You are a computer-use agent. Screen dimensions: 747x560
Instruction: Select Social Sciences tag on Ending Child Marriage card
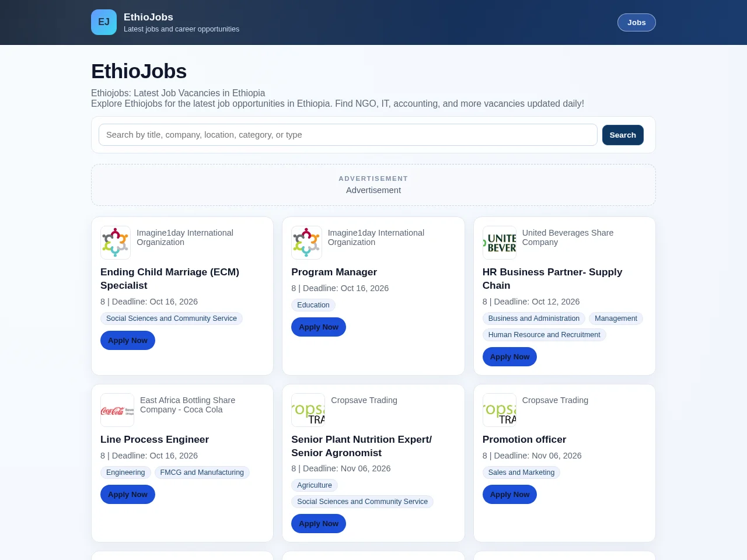[172, 318]
